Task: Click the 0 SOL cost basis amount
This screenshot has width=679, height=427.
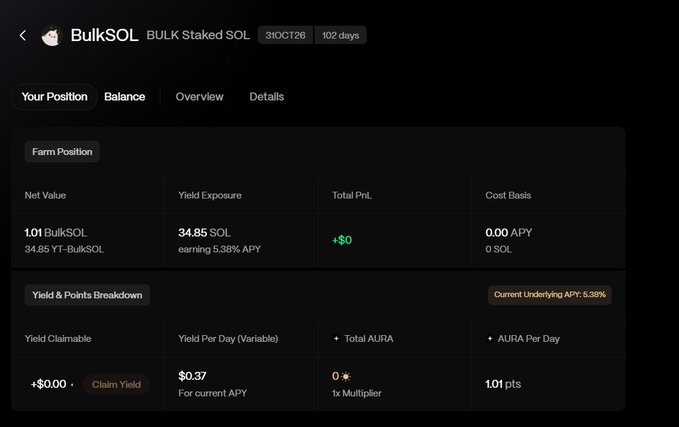Action: (498, 249)
